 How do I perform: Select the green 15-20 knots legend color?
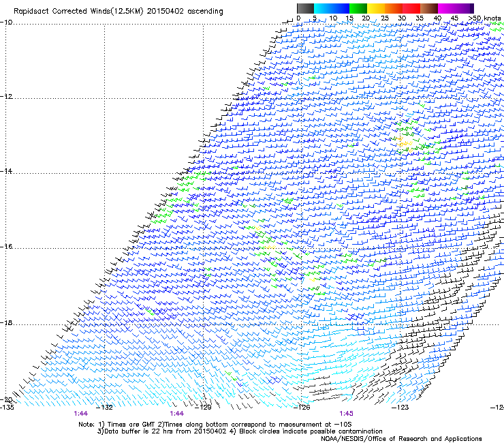point(358,8)
